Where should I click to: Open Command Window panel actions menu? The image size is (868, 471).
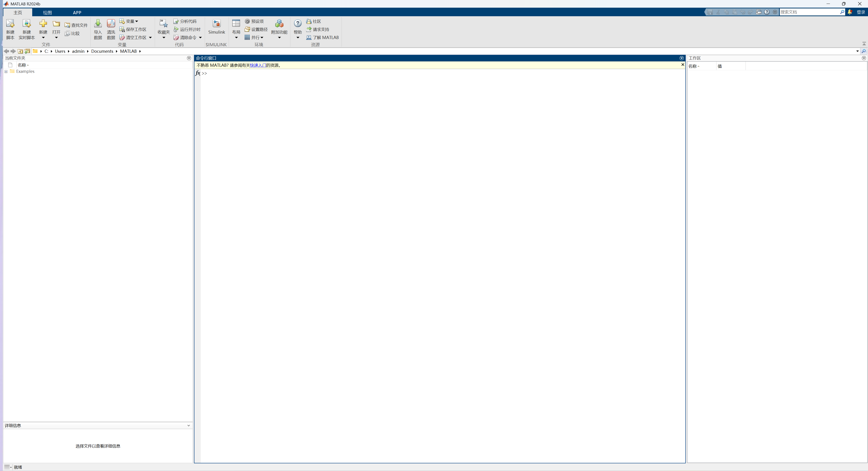(x=681, y=58)
